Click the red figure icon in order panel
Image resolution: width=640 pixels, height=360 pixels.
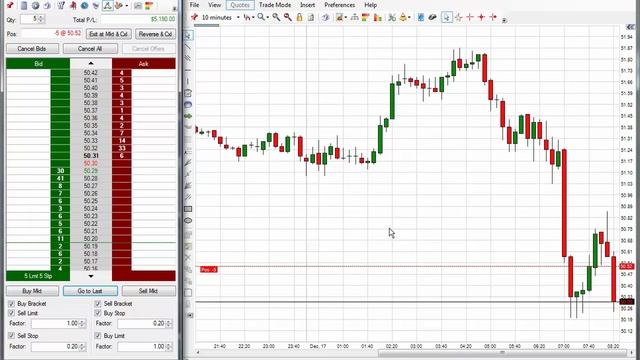[73, 5]
